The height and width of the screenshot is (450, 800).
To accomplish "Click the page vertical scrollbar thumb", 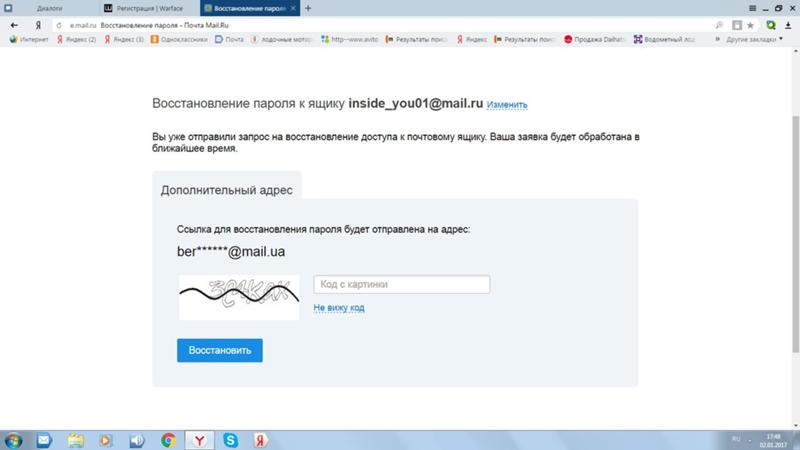I will click(x=795, y=234).
